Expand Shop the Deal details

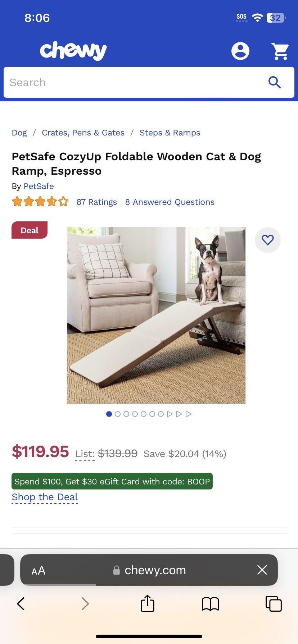(45, 497)
